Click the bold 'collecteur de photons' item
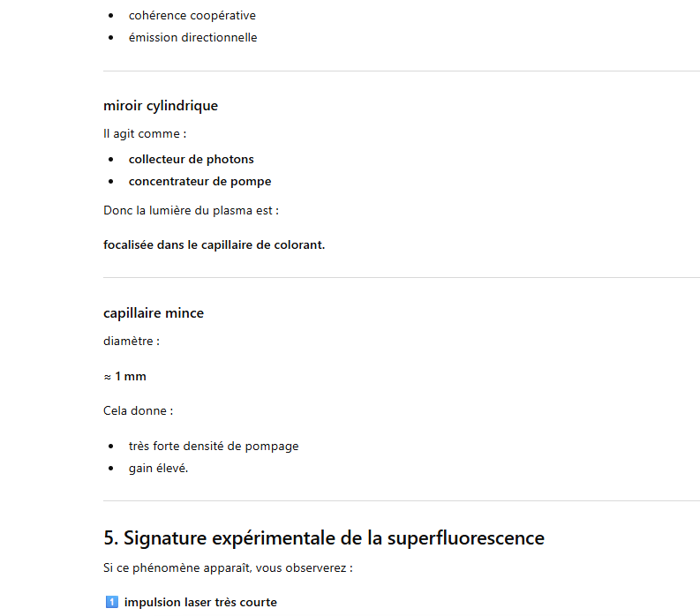Screen dimensions: 700x616 (x=191, y=159)
